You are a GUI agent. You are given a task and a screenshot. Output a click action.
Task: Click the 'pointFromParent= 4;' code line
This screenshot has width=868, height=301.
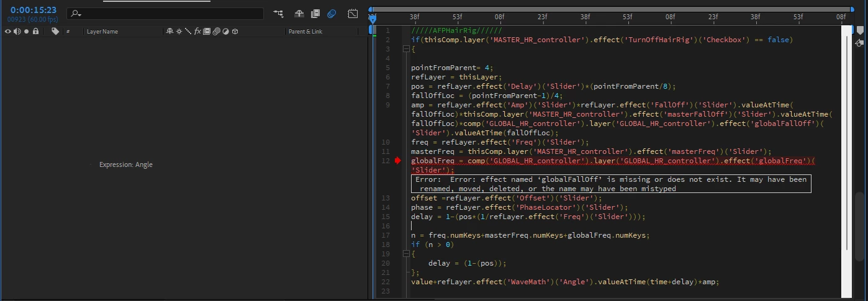[451, 68]
